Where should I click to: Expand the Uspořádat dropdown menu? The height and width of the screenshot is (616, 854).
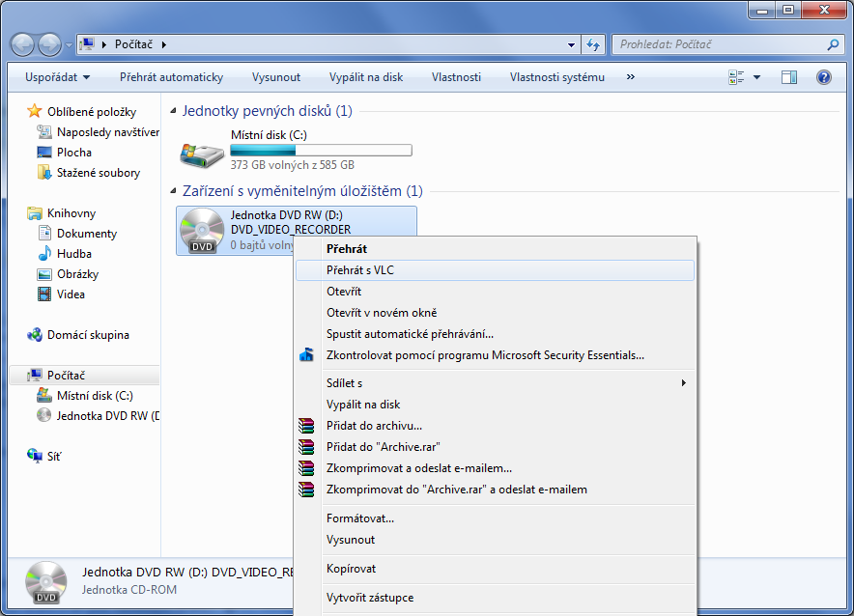click(58, 77)
